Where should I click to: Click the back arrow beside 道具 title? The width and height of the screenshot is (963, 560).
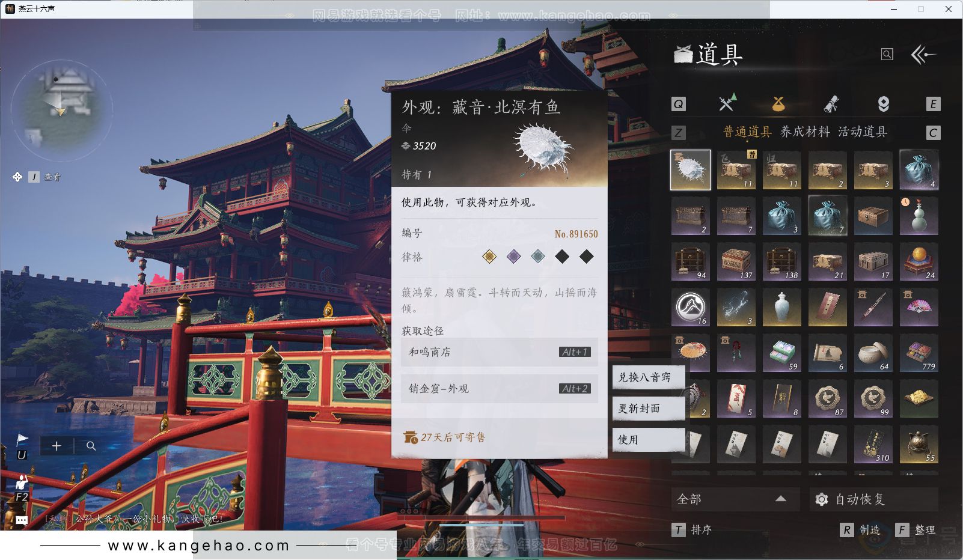pyautogui.click(x=924, y=55)
